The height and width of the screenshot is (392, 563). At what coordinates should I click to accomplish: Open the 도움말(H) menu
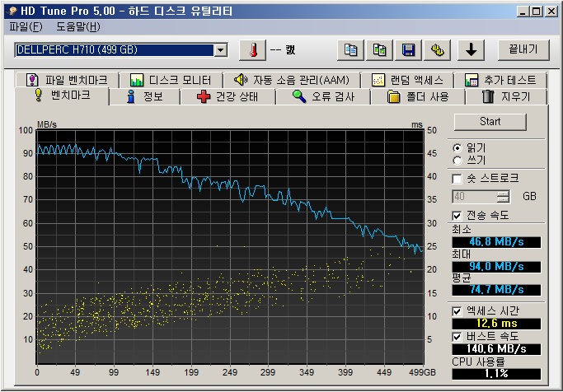pos(78,27)
